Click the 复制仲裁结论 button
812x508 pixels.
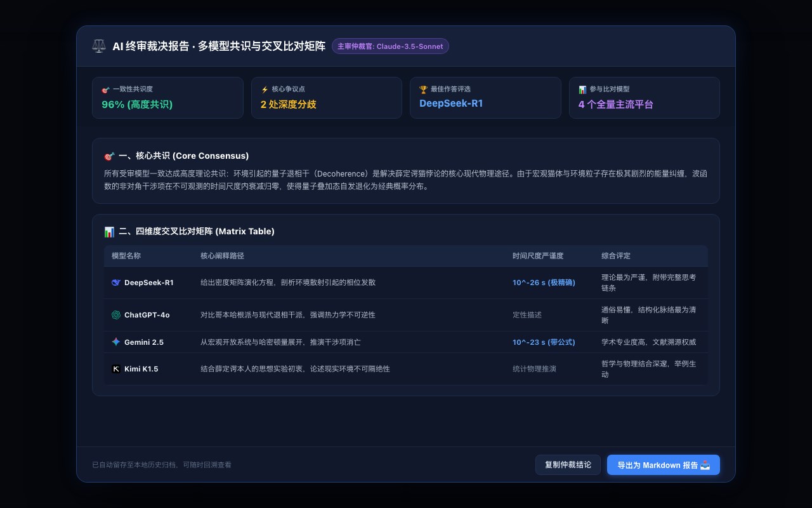(x=568, y=465)
